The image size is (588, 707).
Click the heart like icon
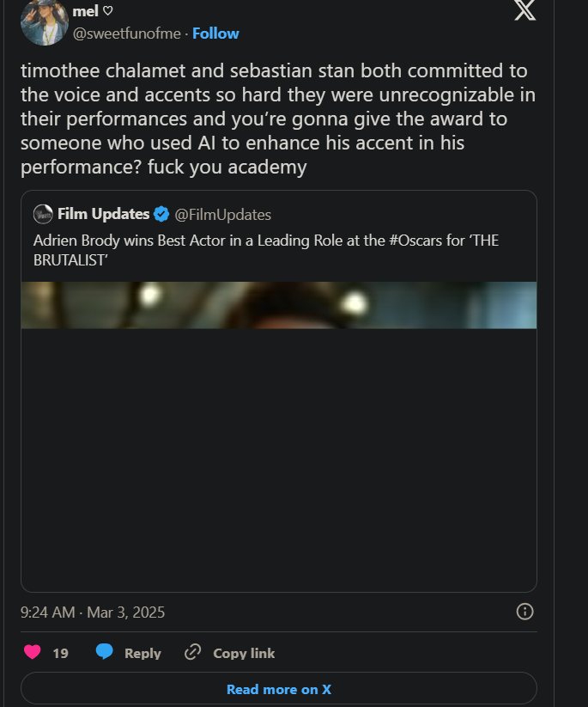[33, 652]
